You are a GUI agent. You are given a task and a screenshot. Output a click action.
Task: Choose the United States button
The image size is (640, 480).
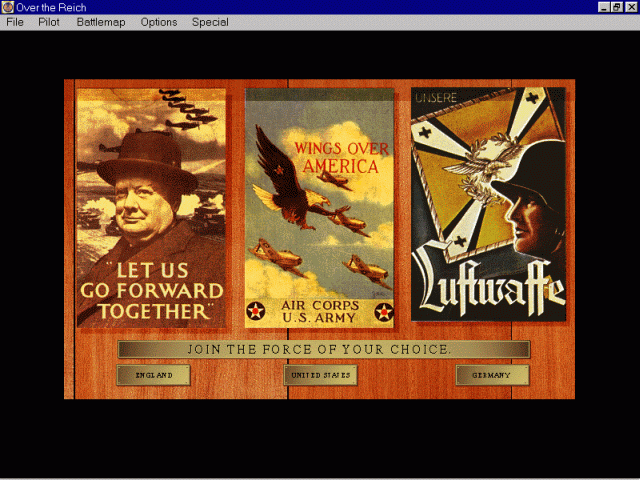coord(320,375)
